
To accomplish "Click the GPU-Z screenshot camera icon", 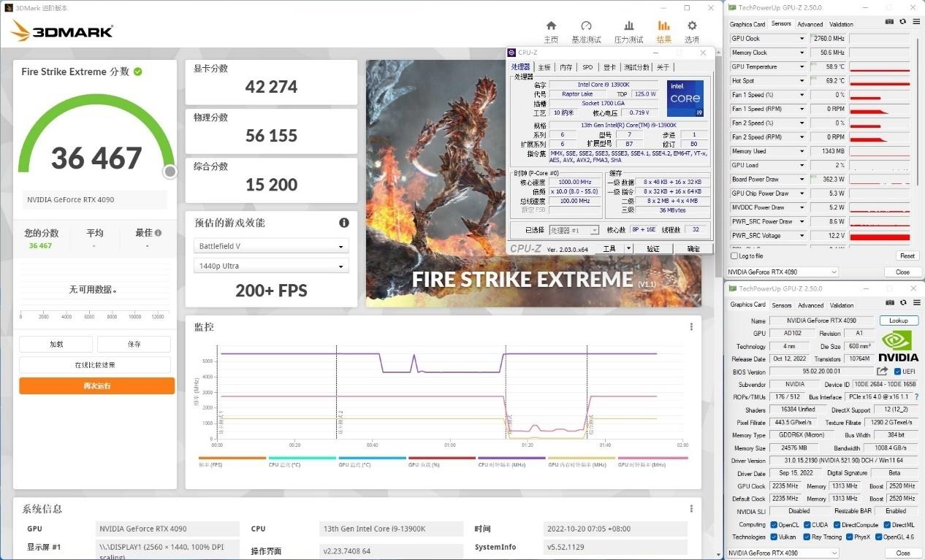I will pos(889,22).
